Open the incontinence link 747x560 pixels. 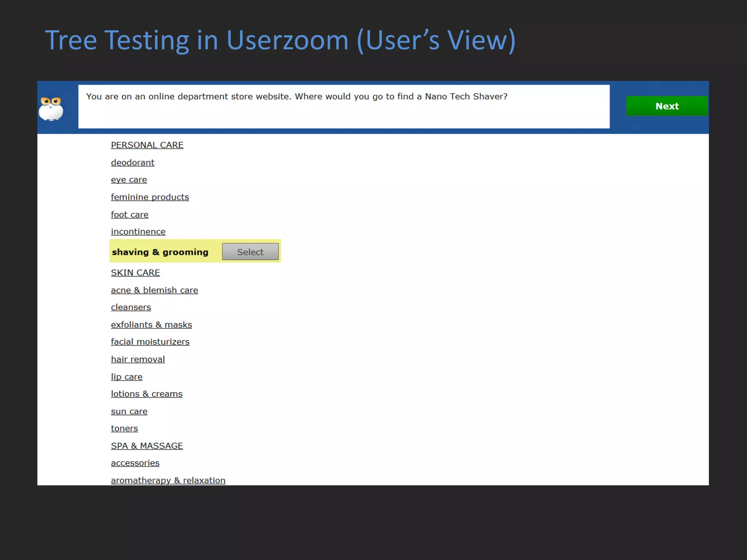click(x=138, y=232)
